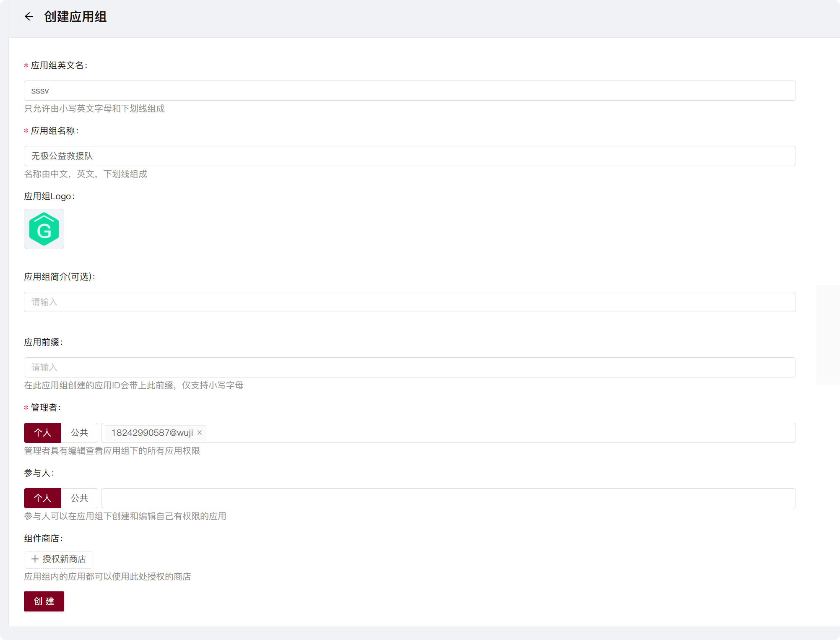The image size is (840, 640).
Task: Select 公共 under 管理者
Action: pyautogui.click(x=79, y=433)
